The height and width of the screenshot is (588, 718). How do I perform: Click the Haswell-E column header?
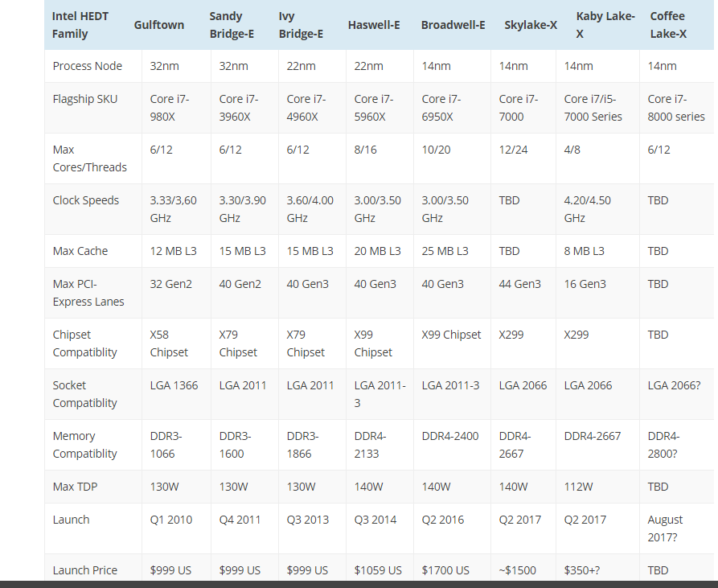374,25
